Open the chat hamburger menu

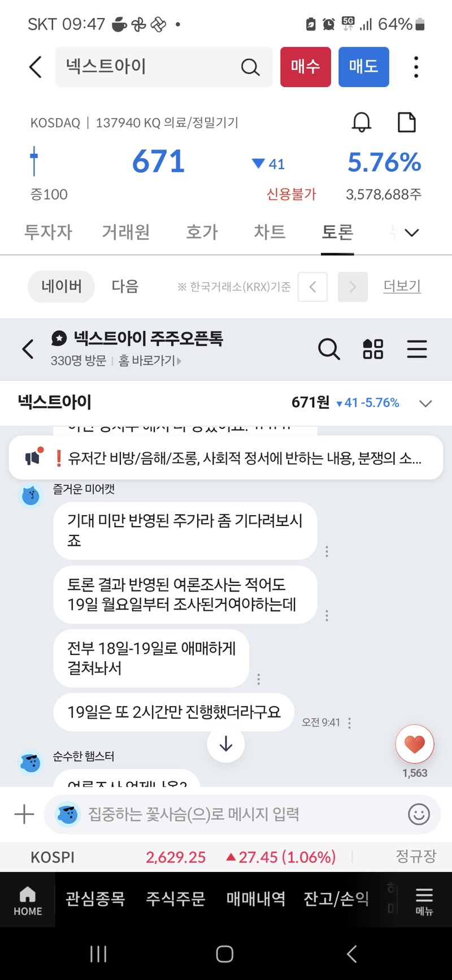[x=417, y=349]
